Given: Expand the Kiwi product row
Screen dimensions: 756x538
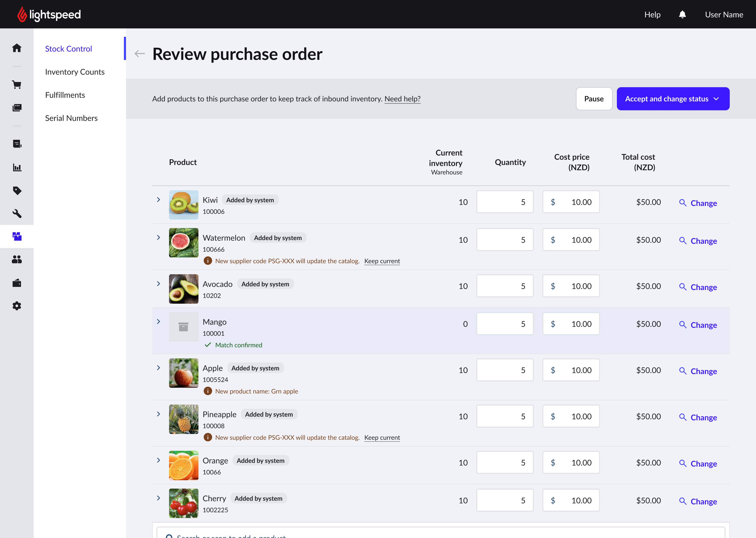Looking at the screenshot, I should pyautogui.click(x=159, y=199).
